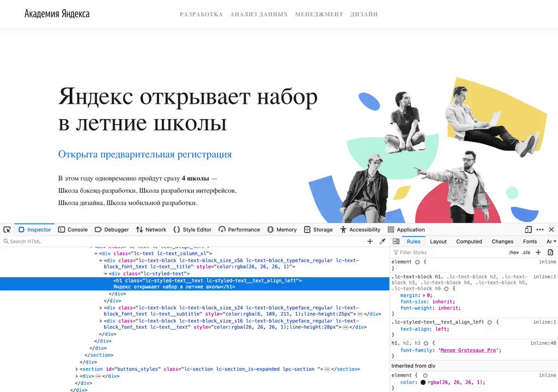Click the inline:48 source link

coord(543,343)
